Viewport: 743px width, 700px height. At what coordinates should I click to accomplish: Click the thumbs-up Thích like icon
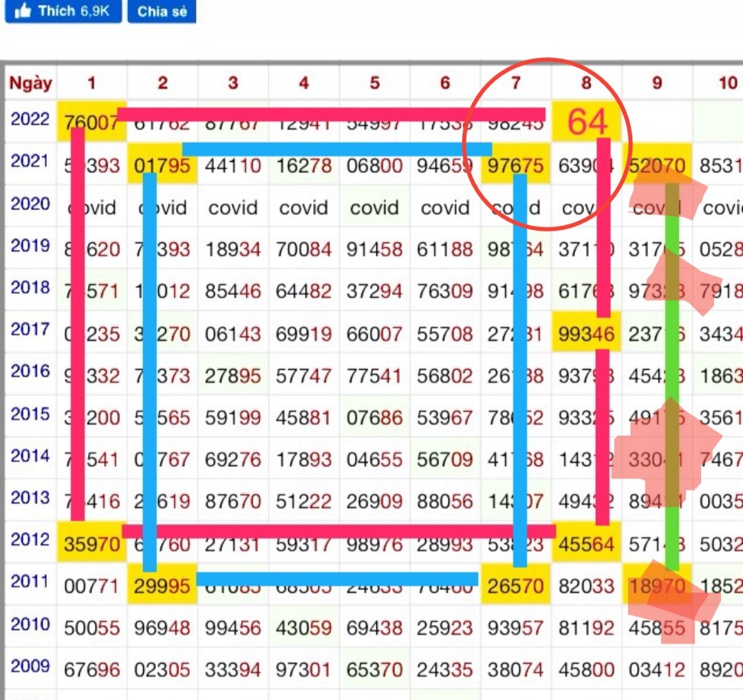tap(23, 12)
